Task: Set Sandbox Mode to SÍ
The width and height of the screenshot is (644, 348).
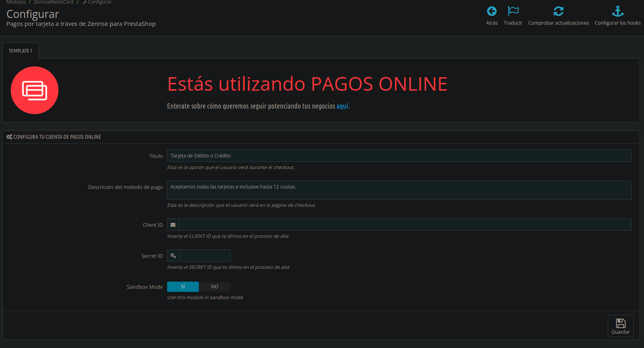Action: tap(183, 287)
